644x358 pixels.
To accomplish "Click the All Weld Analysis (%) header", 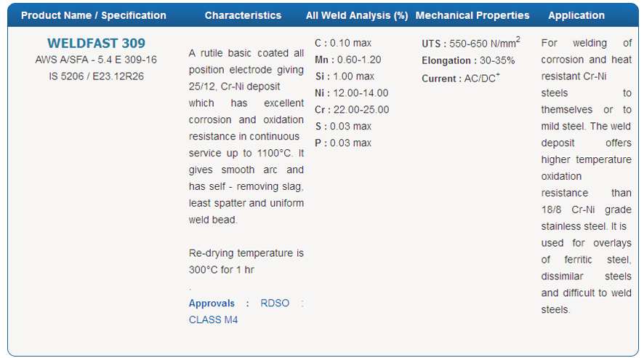I will (x=357, y=15).
